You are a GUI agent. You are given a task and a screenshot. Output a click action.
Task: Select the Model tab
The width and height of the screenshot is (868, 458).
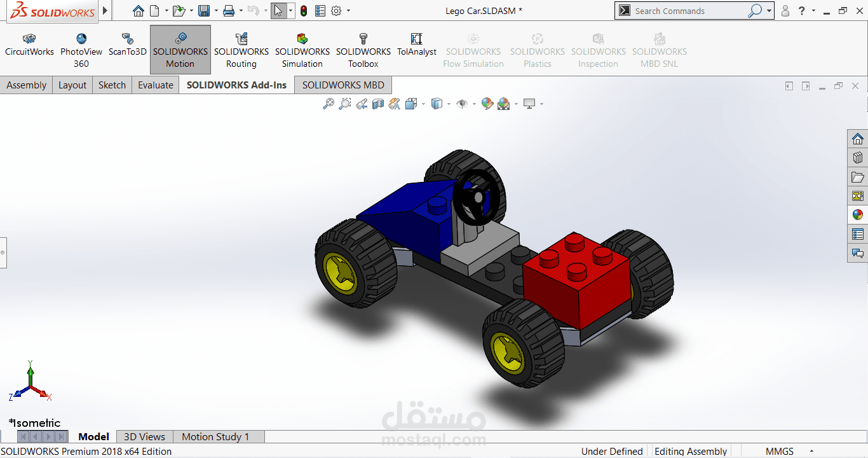tap(93, 437)
